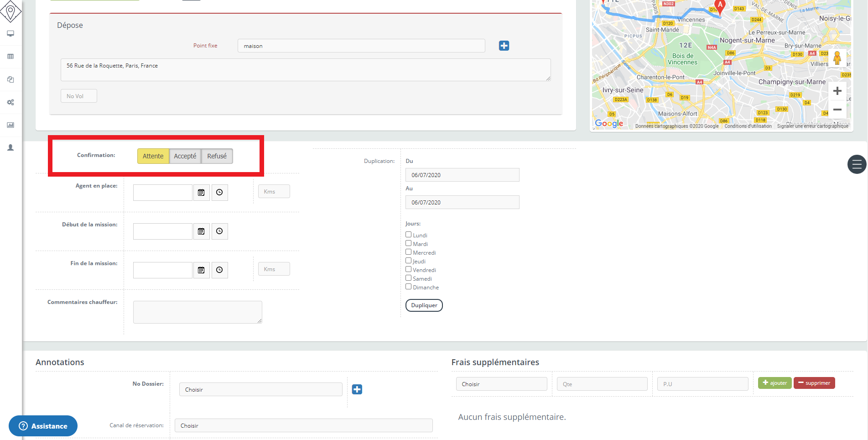Click the Street View pegman icon
The height and width of the screenshot is (440, 868).
click(837, 58)
